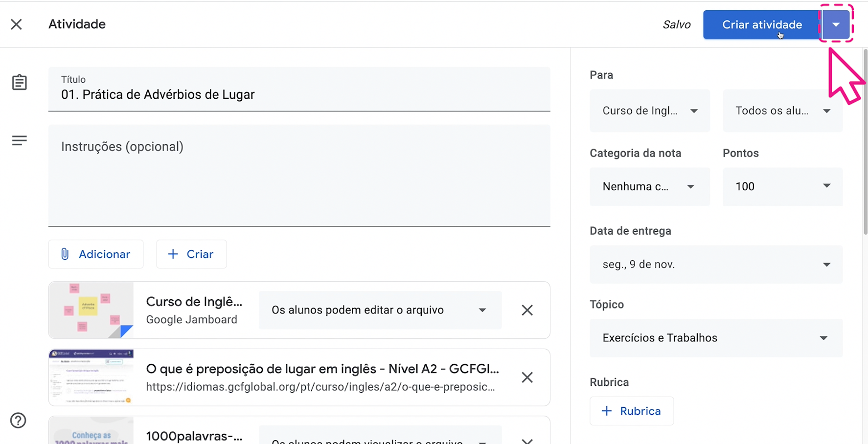Open the Todos os alunos dropdown
The image size is (868, 444).
tap(782, 111)
